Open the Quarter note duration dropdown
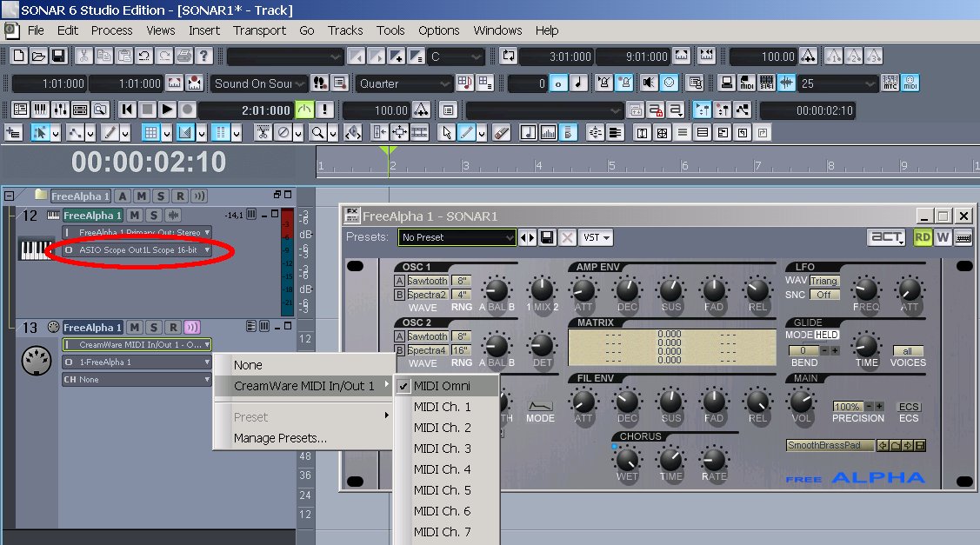Image resolution: width=980 pixels, height=545 pixels. [403, 83]
